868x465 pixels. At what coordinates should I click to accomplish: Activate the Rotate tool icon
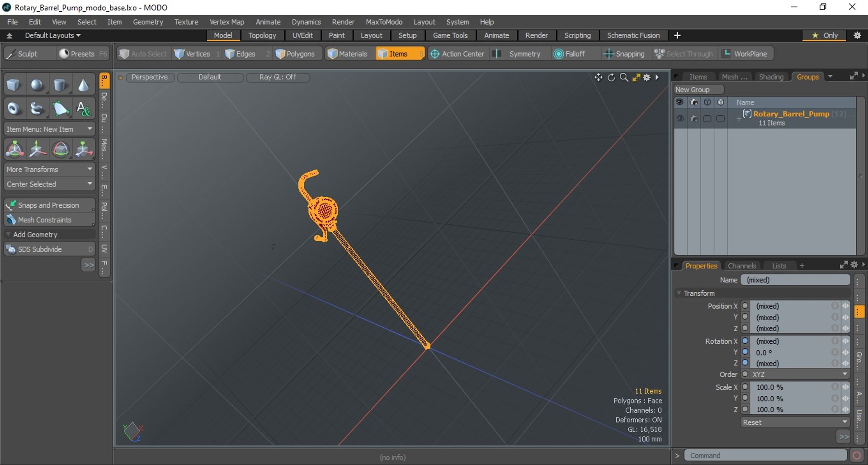click(61, 149)
